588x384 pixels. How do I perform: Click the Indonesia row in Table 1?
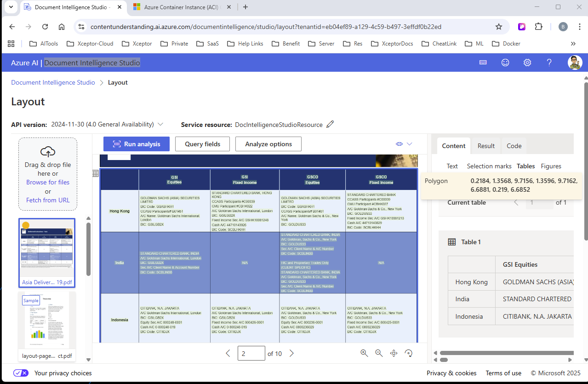pyautogui.click(x=511, y=316)
